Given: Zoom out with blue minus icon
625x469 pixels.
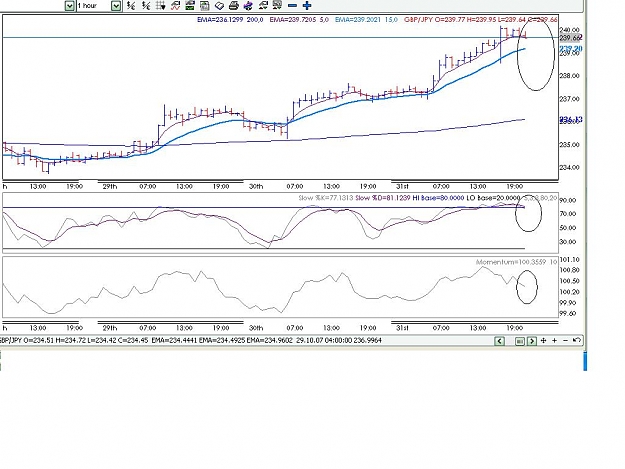Looking at the screenshot, I should (292, 6).
